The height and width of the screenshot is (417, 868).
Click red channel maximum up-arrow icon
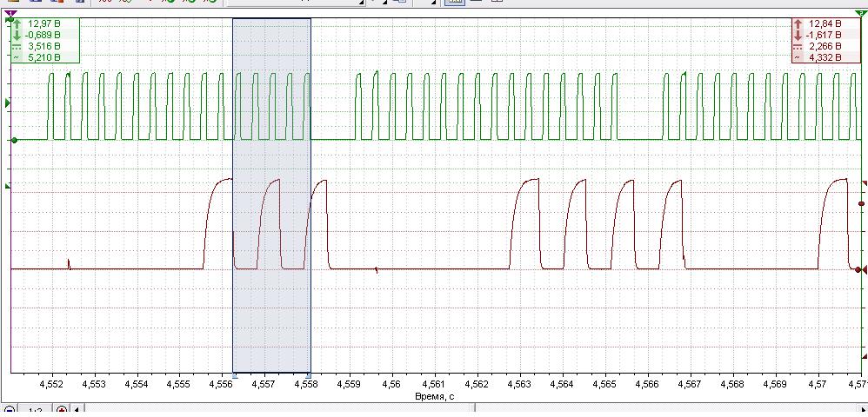[798, 23]
